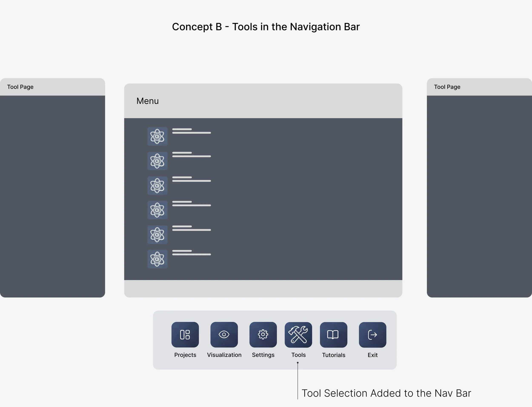Click the Menu panel title
This screenshot has height=407, width=532.
point(147,101)
